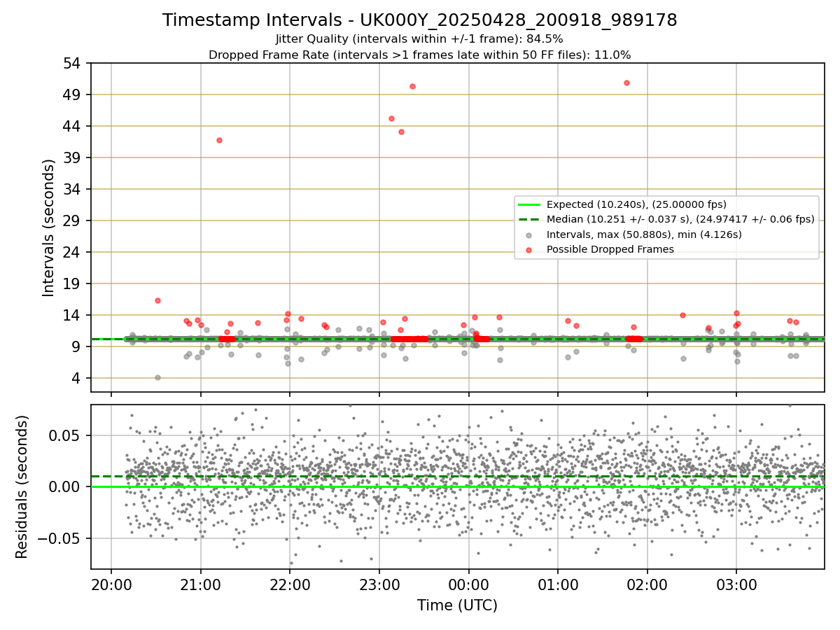Screen dimensions: 840x630
Task: Click the gray minimum-interval point at 4 seconds
Action: click(x=157, y=377)
